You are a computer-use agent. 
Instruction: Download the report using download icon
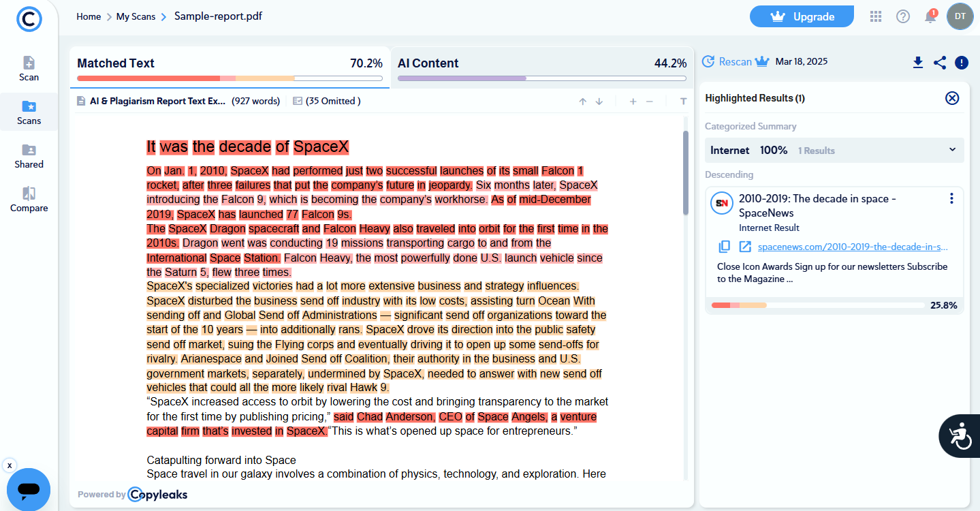(918, 63)
